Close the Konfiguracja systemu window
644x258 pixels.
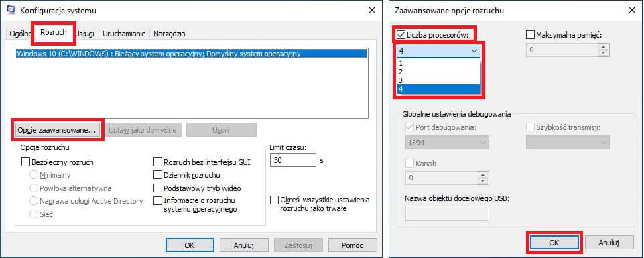[372, 10]
